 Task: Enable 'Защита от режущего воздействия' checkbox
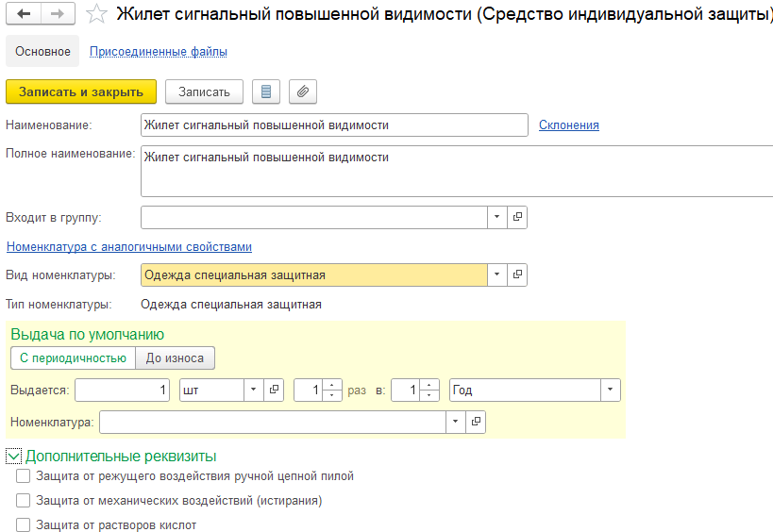click(24, 476)
